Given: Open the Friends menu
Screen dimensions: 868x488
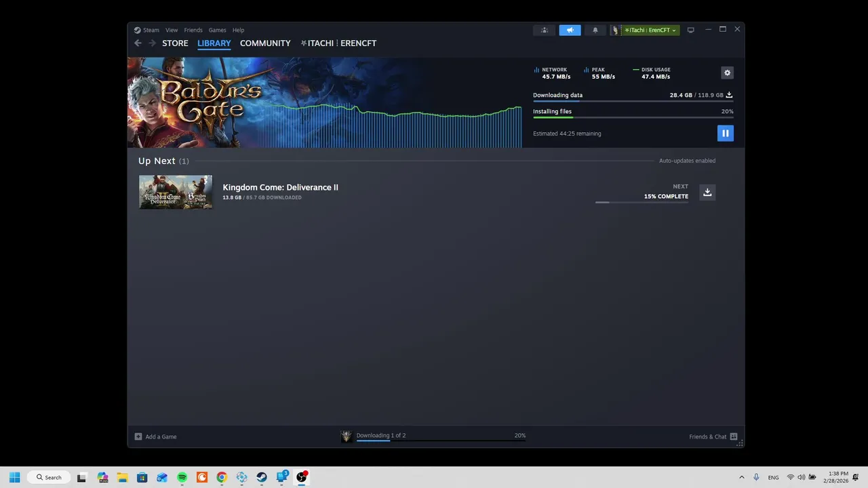Looking at the screenshot, I should (x=193, y=30).
